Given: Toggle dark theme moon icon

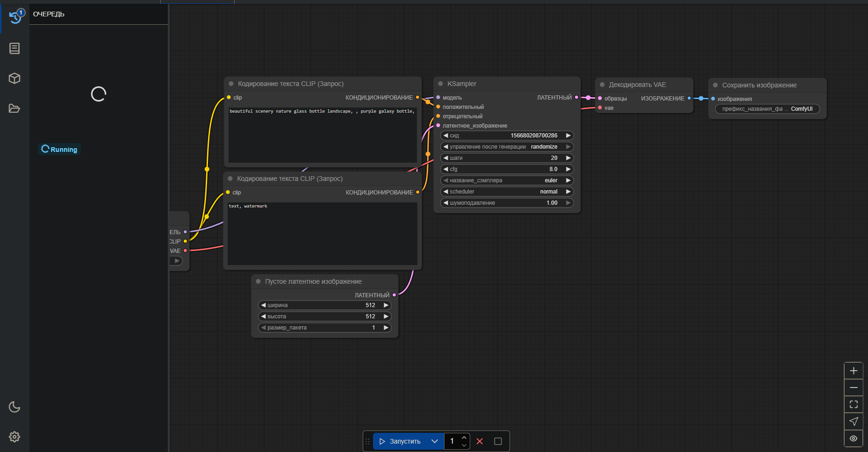Looking at the screenshot, I should [x=14, y=407].
